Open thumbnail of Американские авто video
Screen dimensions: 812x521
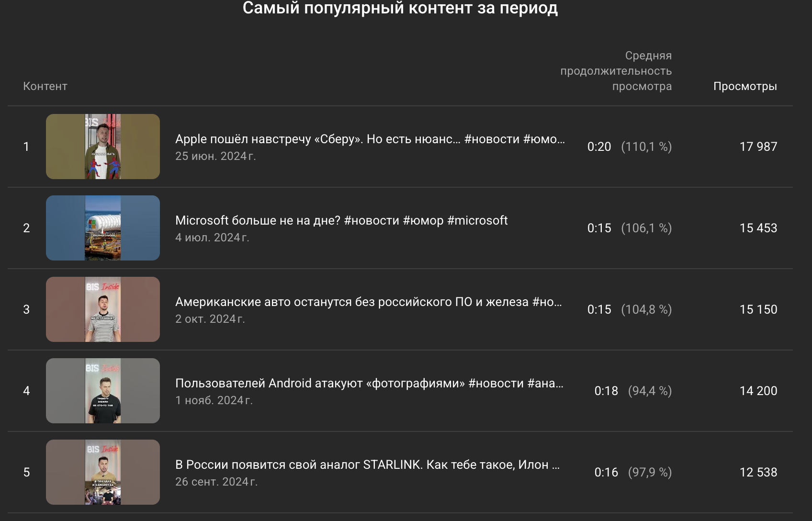click(x=103, y=309)
